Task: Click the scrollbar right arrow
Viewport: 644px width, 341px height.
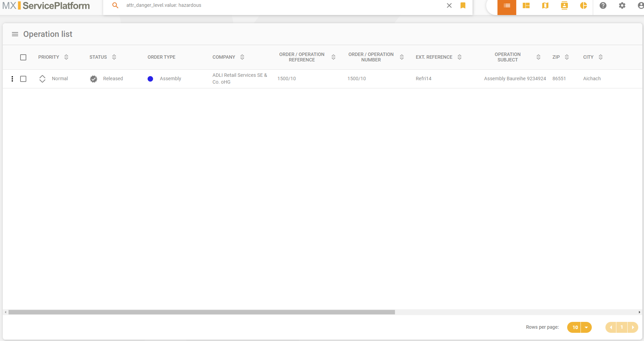Action: (x=640, y=312)
